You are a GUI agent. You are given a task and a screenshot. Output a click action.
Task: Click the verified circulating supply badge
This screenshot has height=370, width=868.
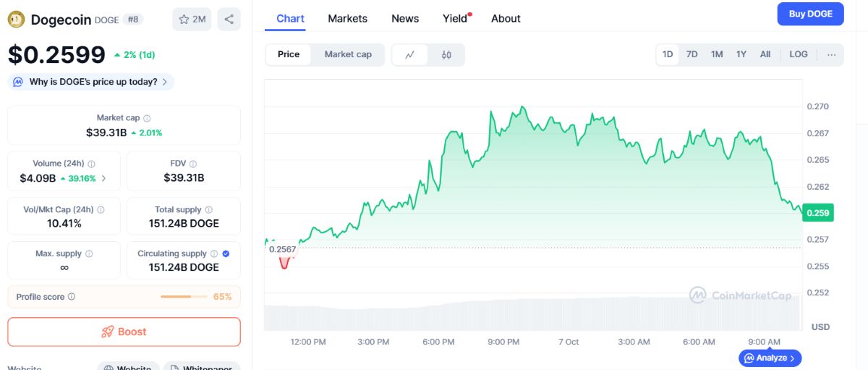click(226, 254)
